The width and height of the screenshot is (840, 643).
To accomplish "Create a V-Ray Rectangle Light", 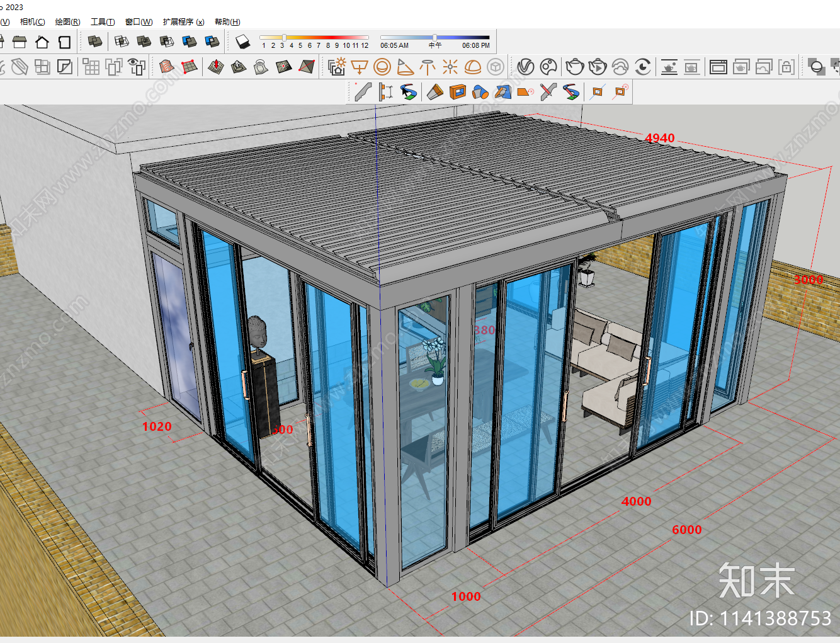I will click(x=360, y=67).
